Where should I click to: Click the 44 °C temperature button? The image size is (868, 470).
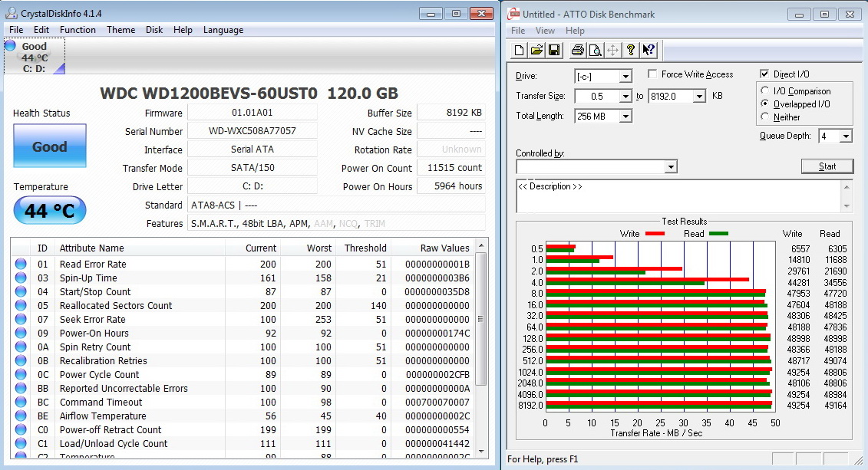pos(50,210)
